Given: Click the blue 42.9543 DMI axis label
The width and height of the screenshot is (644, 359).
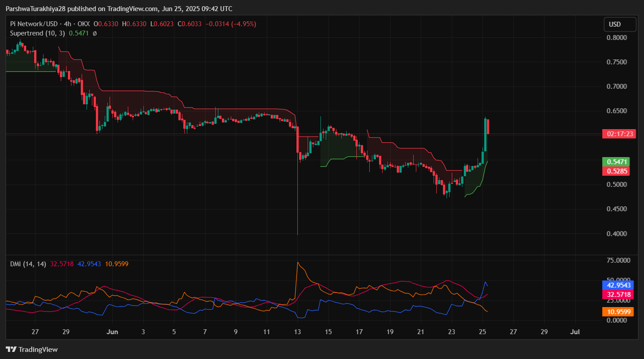Looking at the screenshot, I should pos(619,285).
